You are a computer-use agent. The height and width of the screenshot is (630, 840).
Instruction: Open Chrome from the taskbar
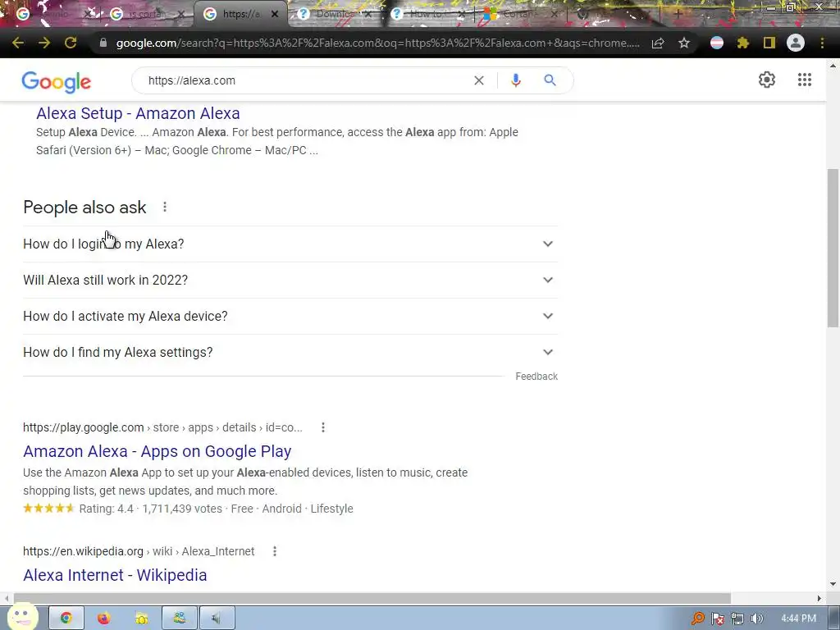pos(66,619)
